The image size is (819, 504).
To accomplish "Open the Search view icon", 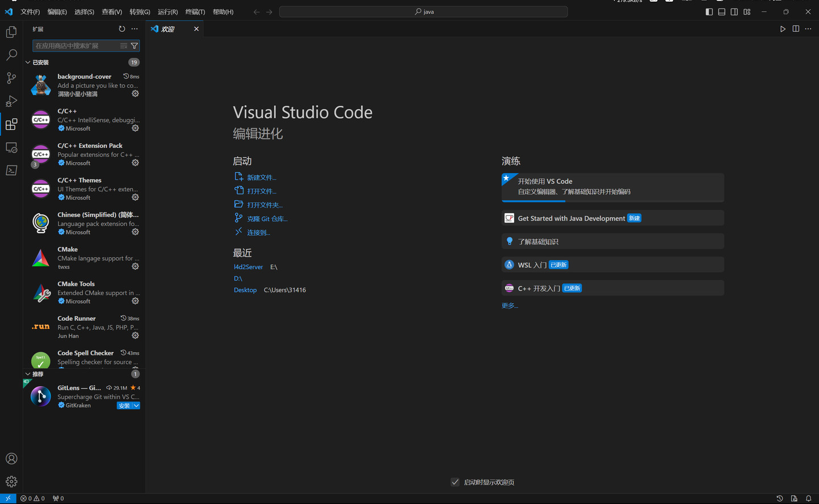I will click(11, 55).
